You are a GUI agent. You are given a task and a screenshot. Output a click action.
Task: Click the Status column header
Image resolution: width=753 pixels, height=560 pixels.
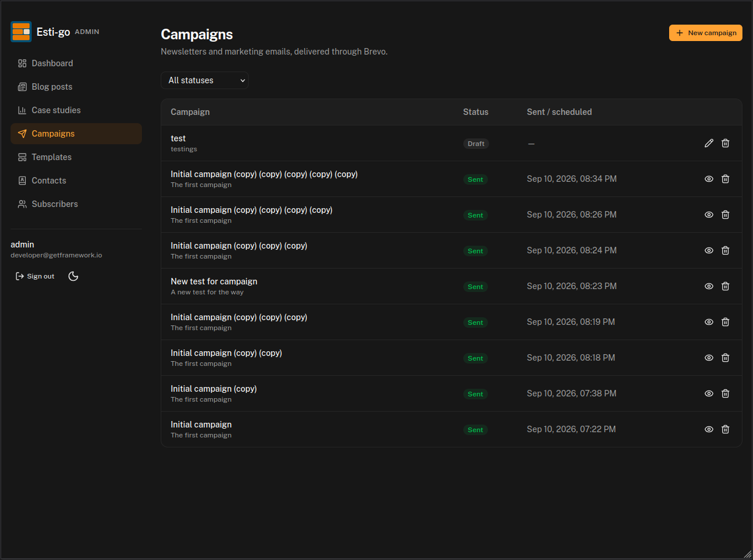tap(476, 112)
